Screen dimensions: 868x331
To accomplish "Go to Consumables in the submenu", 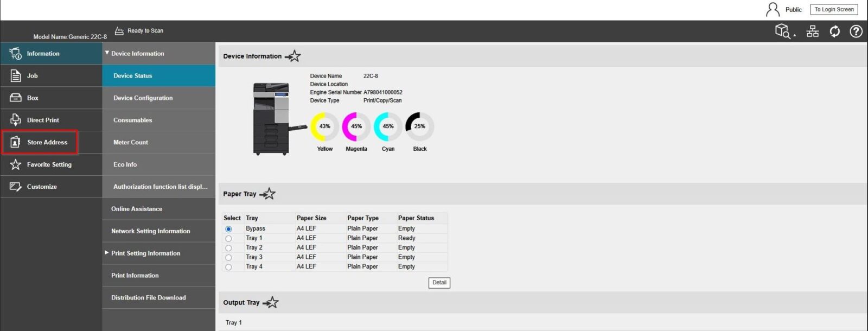I will 132,120.
